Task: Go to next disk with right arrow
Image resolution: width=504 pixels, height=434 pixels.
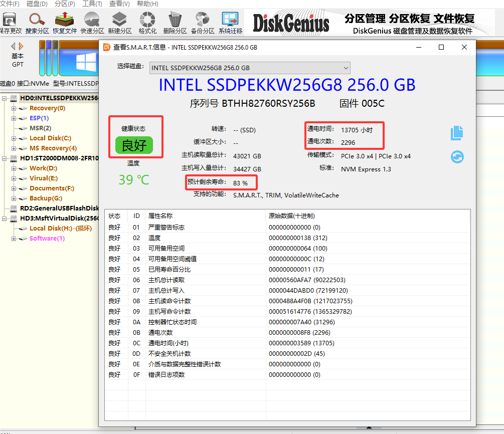Action: [21, 46]
